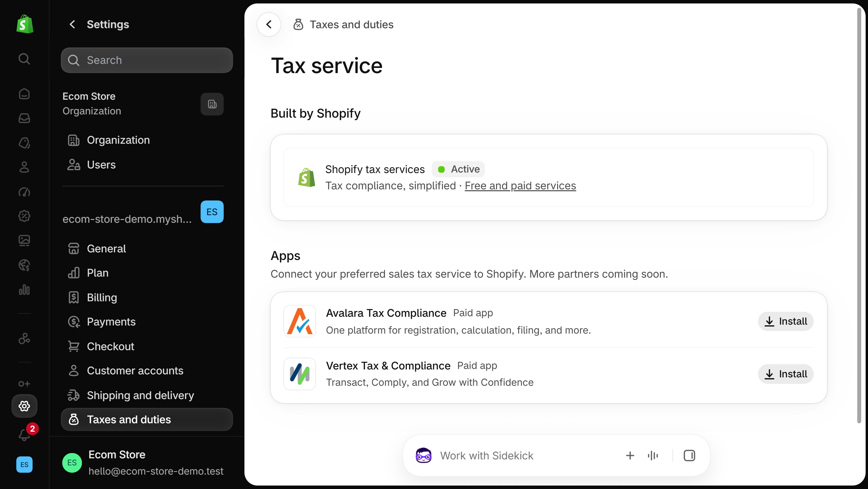868x489 pixels.
Task: Click the Taxes and duties breadcrumb
Action: (351, 24)
